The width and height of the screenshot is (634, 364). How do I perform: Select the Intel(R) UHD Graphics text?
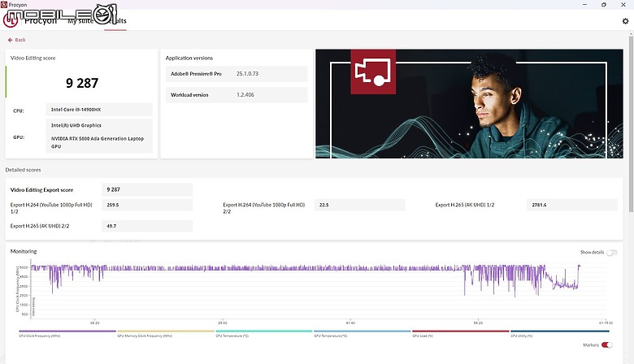click(76, 125)
